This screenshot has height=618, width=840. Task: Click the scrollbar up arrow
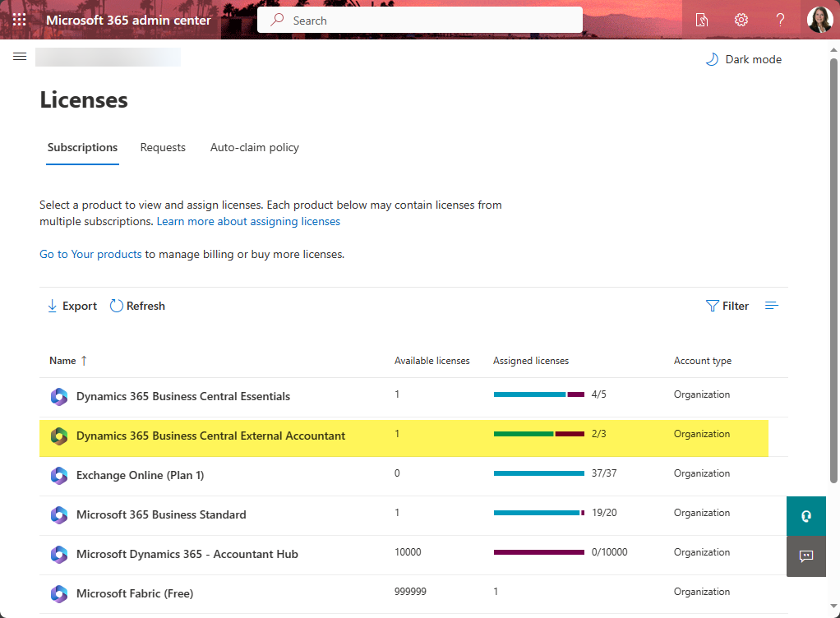pyautogui.click(x=833, y=50)
